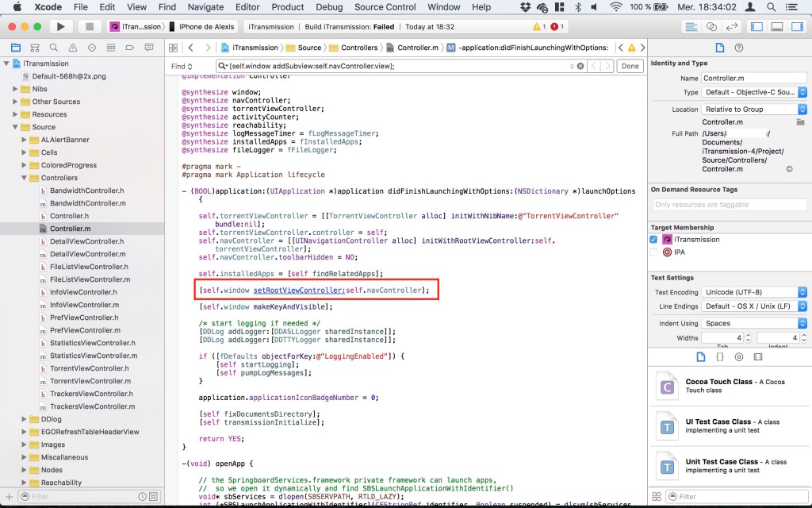
Task: Open the Line Endings dropdown
Action: click(x=754, y=306)
